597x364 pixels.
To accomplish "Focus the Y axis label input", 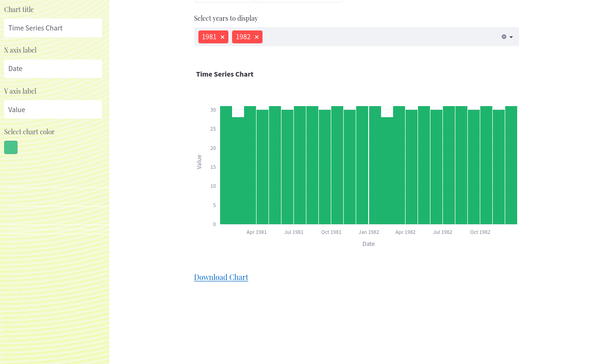I will (53, 109).
